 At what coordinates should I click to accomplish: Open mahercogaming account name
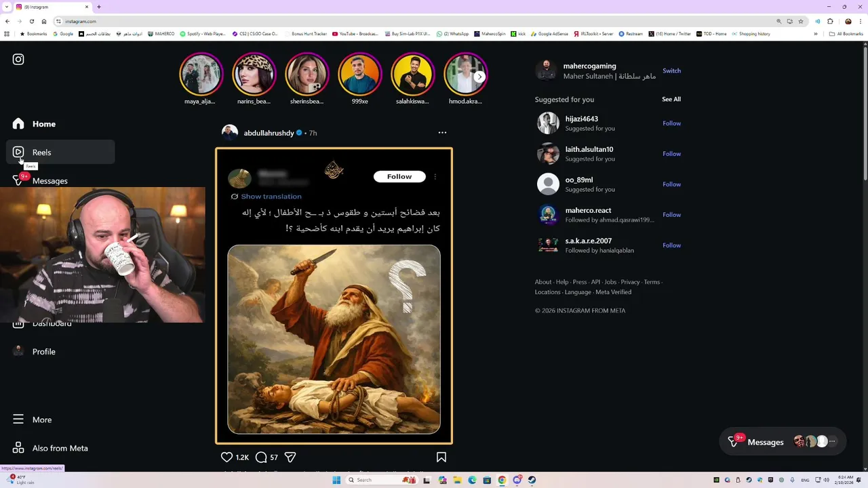coord(589,66)
